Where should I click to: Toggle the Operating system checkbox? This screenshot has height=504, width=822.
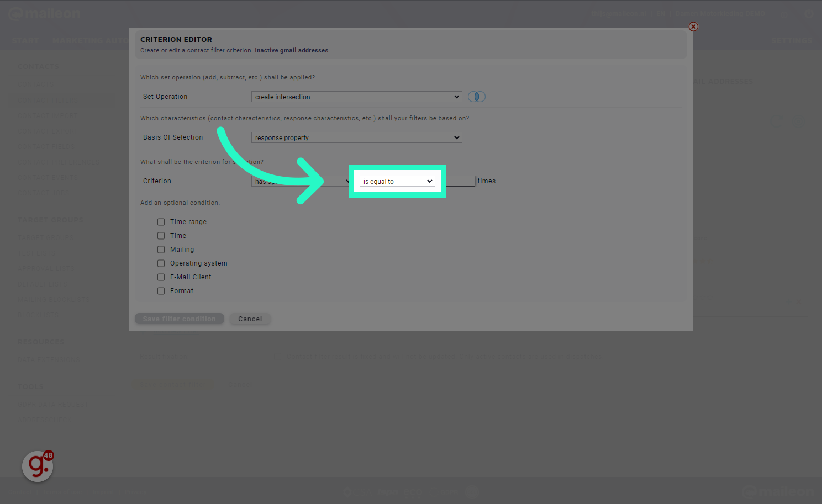161,263
